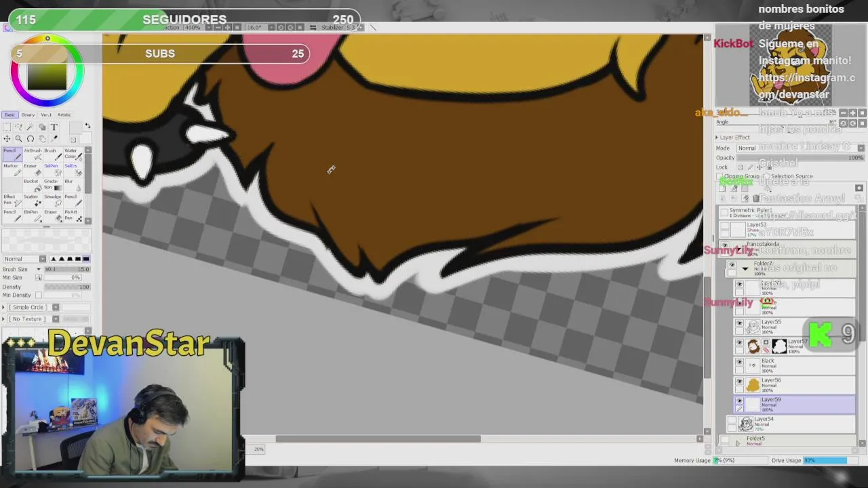Select the Pencil brush in first tool row
The image size is (868, 488).
click(12, 154)
